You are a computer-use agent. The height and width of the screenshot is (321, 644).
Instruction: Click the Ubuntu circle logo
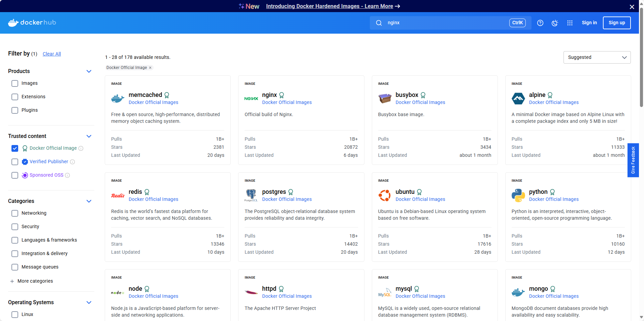point(385,195)
